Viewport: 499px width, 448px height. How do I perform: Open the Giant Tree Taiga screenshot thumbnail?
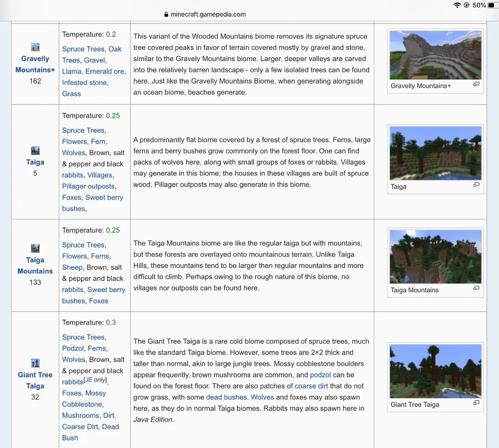click(x=435, y=371)
